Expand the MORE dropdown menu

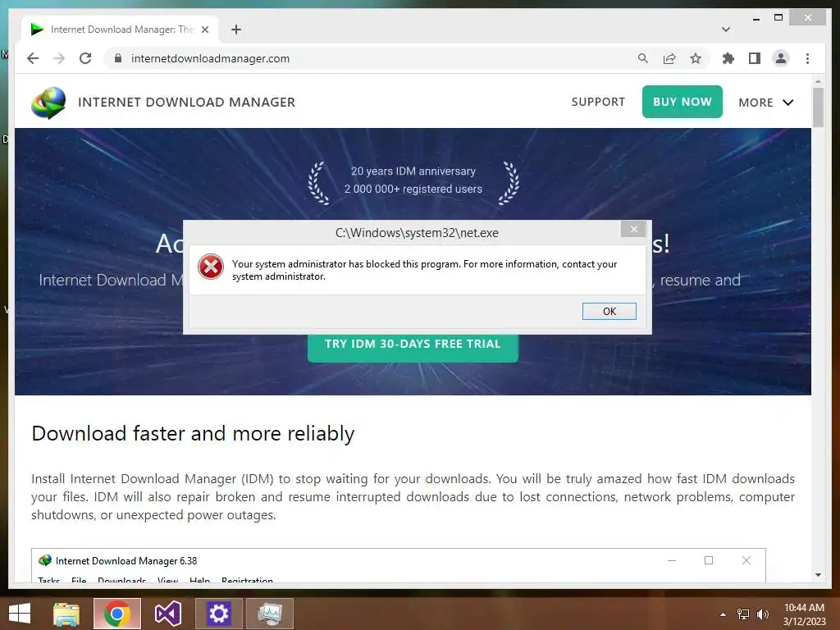click(x=766, y=103)
